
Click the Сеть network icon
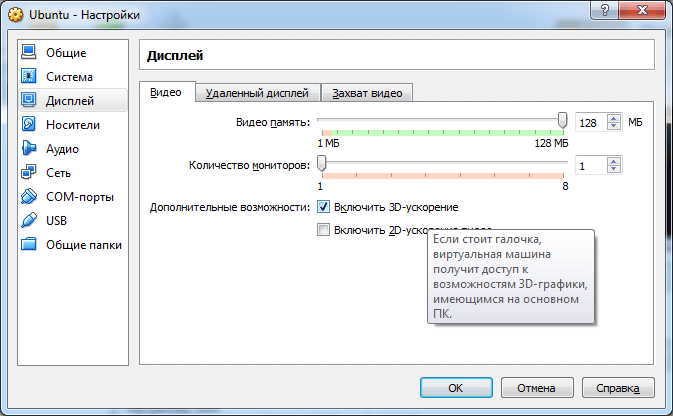coord(29,172)
